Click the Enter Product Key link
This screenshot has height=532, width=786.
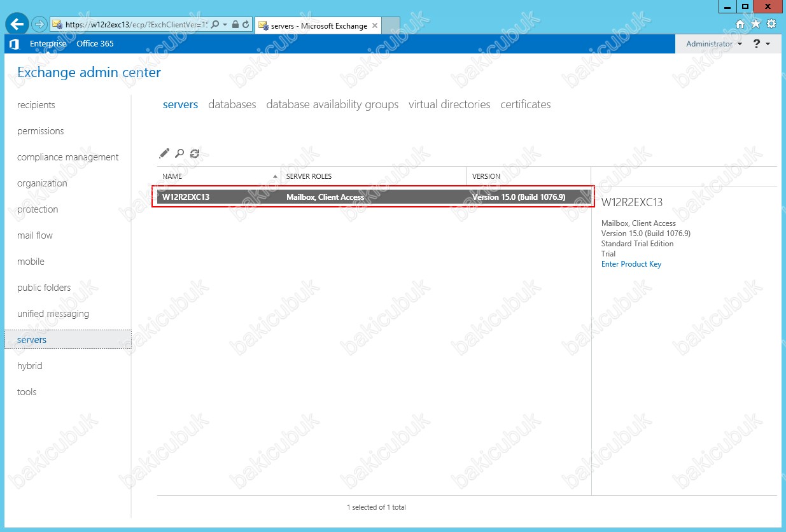coord(631,264)
